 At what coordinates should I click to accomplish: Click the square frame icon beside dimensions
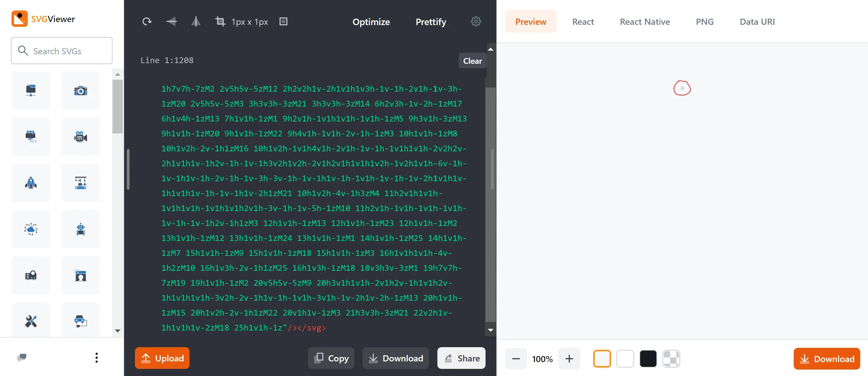[x=283, y=22]
